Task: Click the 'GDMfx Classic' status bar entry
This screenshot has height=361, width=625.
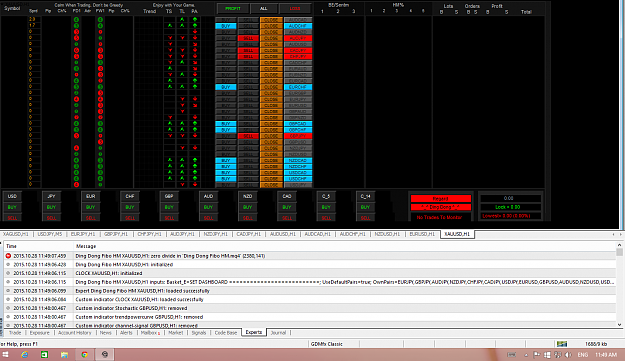Action: (326, 344)
